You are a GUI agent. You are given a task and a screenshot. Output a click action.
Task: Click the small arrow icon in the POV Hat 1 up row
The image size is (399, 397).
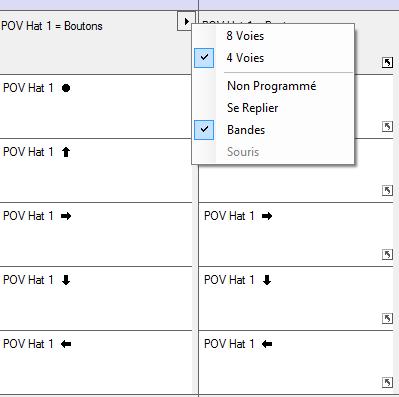387,191
